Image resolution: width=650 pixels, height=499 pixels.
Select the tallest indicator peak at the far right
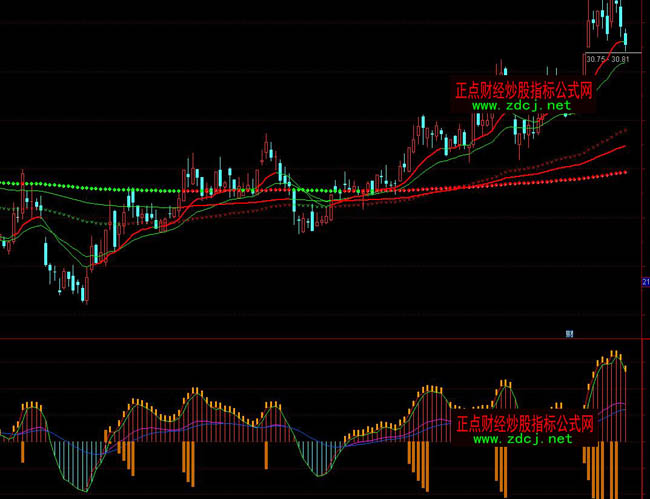[615, 353]
